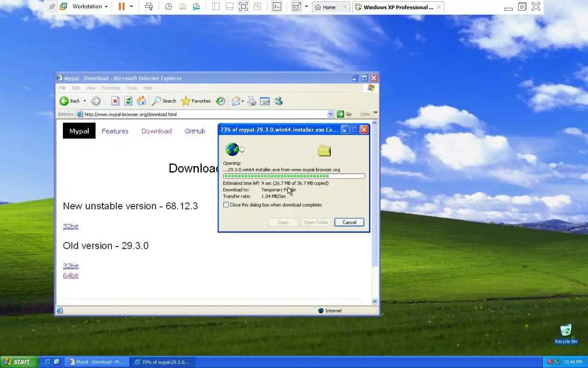Open the Recycle Bin desktop icon

(566, 334)
